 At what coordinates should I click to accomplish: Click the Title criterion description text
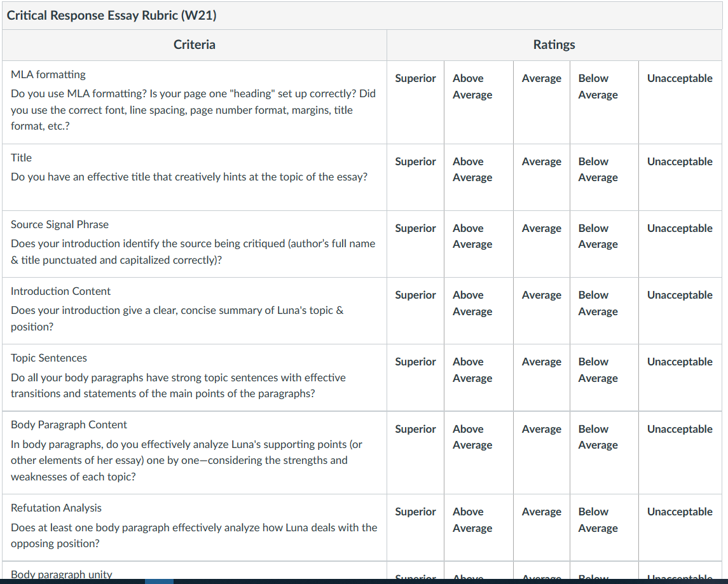[189, 177]
